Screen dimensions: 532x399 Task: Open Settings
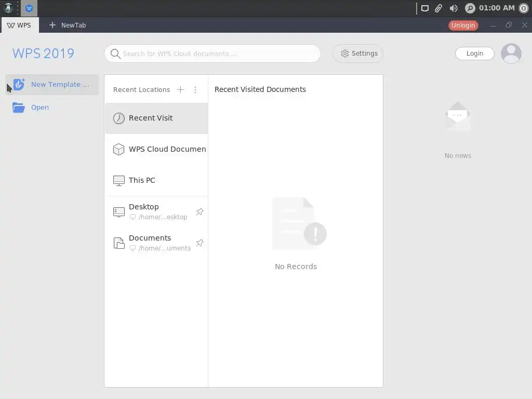pyautogui.click(x=357, y=54)
